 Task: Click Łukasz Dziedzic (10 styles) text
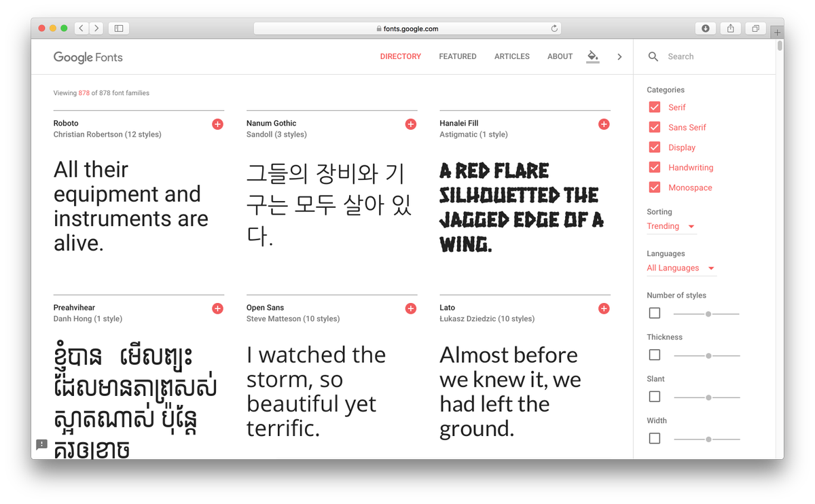[x=487, y=319]
